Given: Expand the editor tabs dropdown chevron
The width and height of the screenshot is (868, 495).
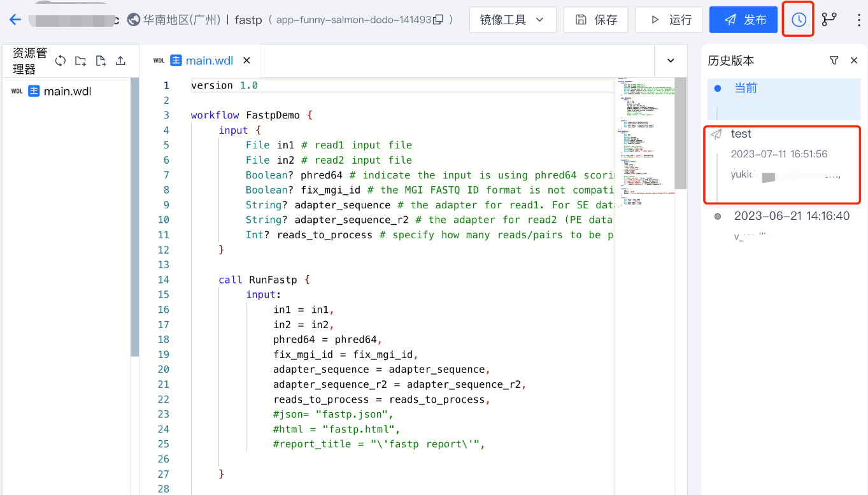Looking at the screenshot, I should click(x=671, y=61).
